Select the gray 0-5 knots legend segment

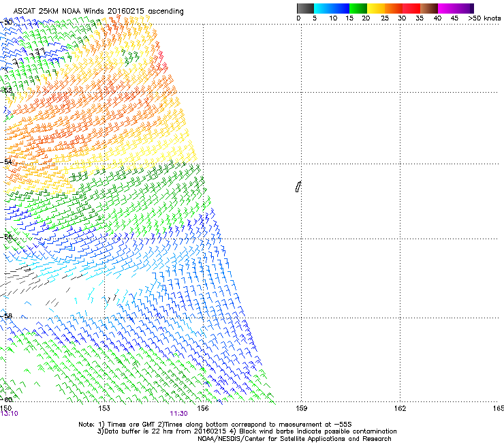[305, 8]
